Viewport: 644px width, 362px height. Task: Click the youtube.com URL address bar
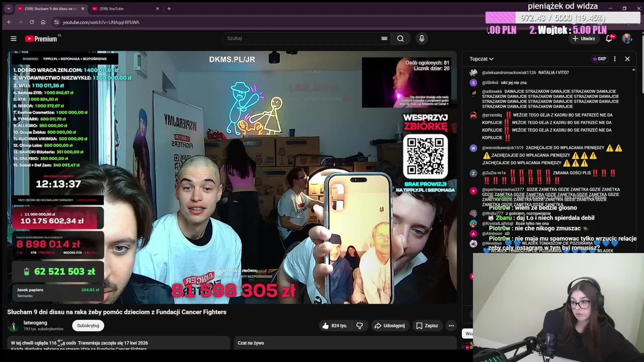coord(101,22)
